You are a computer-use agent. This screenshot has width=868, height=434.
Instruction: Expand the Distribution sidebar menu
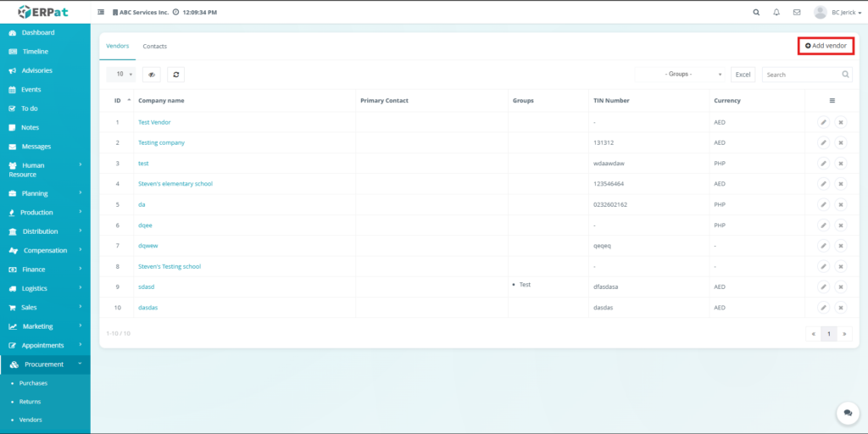(x=45, y=231)
